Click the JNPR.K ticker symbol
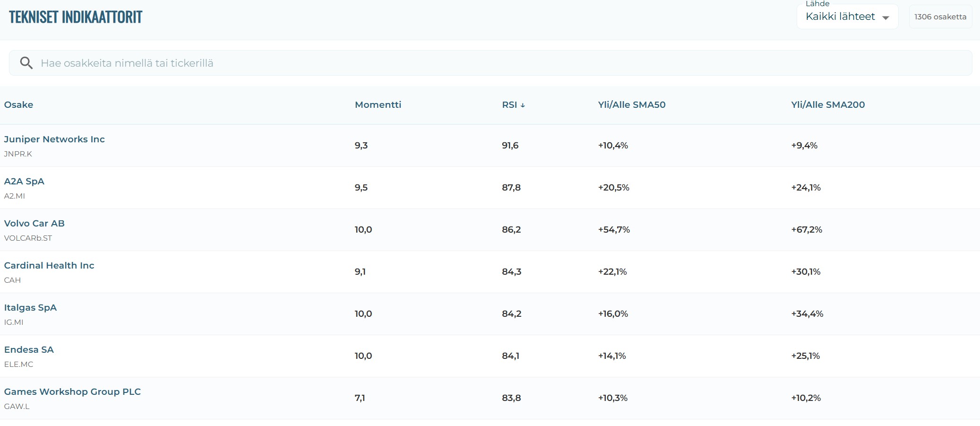 point(18,154)
